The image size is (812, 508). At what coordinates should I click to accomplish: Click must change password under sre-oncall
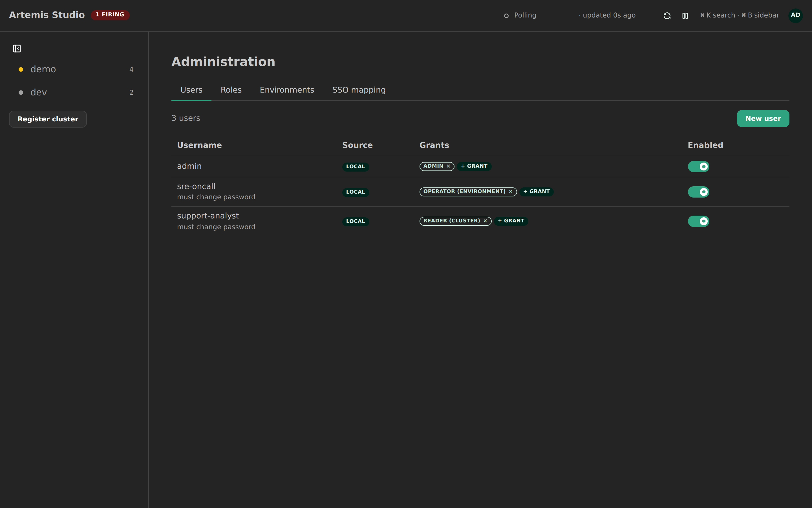click(x=216, y=197)
